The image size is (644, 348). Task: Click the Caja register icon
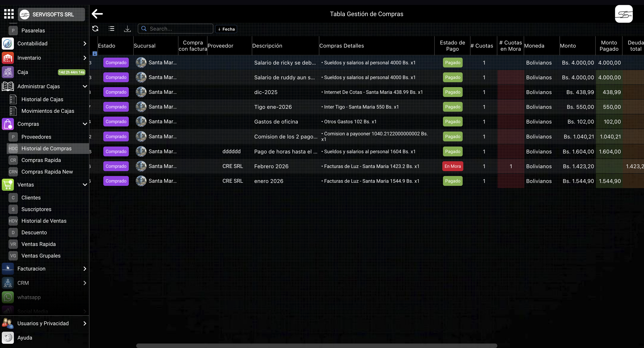[8, 72]
